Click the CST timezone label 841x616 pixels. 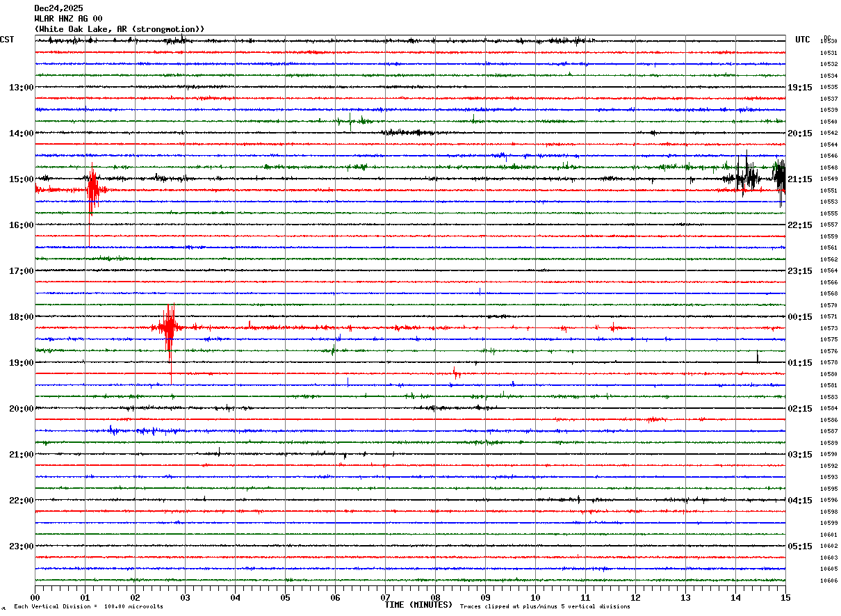tap(7, 40)
